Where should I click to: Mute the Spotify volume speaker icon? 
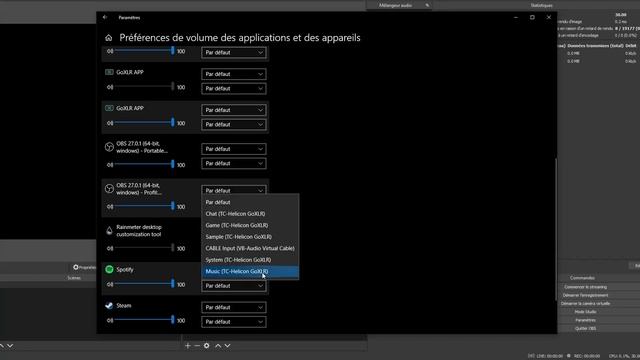point(110,284)
